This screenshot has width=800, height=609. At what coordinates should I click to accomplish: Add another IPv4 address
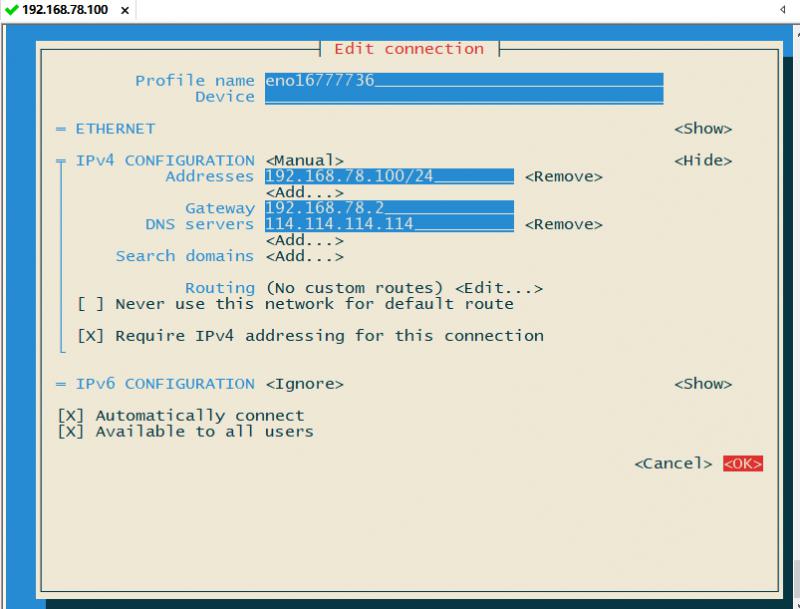pos(305,193)
